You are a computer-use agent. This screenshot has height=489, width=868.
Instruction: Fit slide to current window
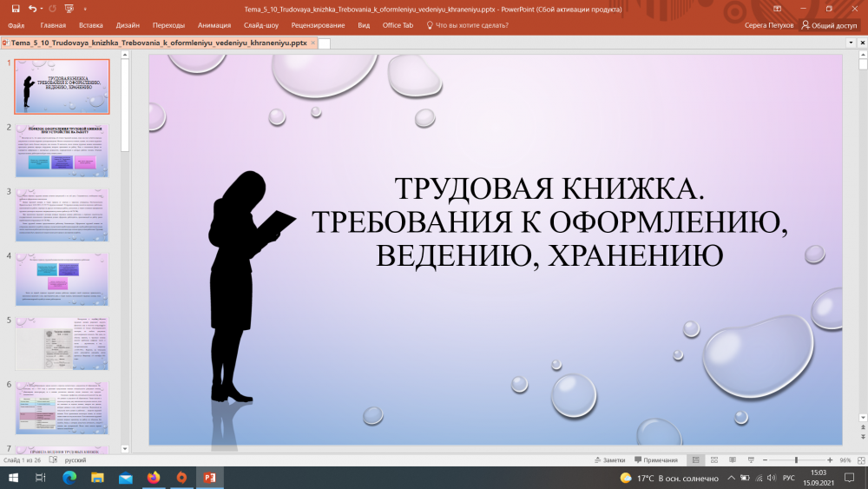click(x=859, y=459)
